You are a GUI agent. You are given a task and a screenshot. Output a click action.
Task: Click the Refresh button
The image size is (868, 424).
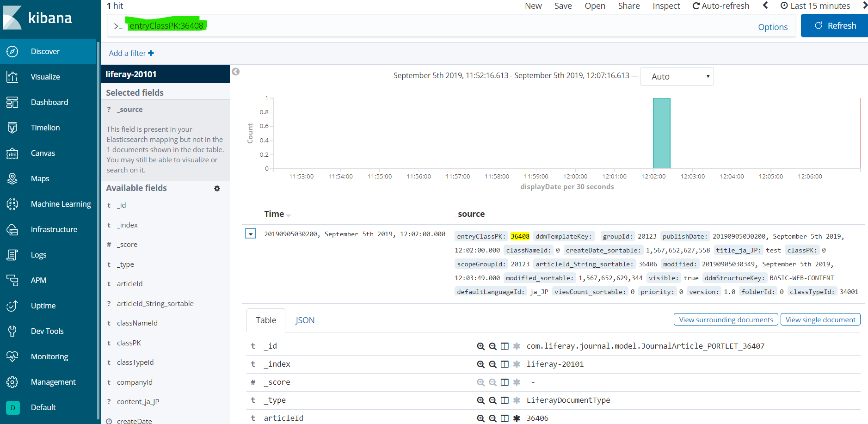835,25
